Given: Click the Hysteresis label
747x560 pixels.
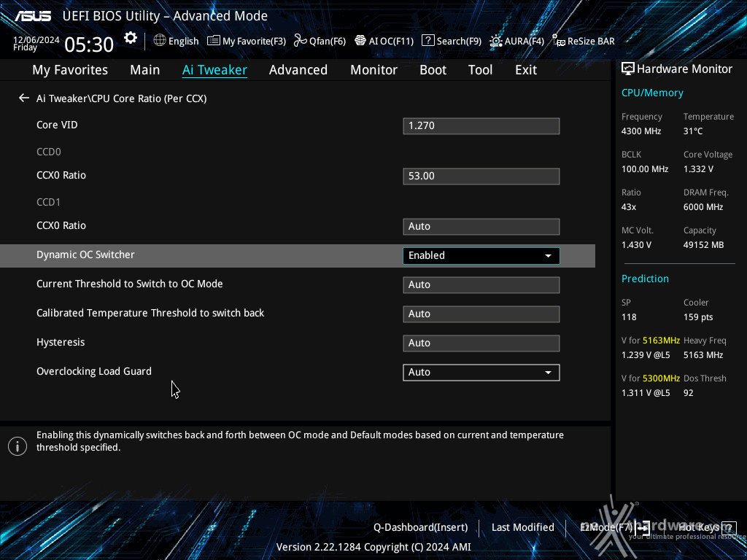Looking at the screenshot, I should 61,343.
